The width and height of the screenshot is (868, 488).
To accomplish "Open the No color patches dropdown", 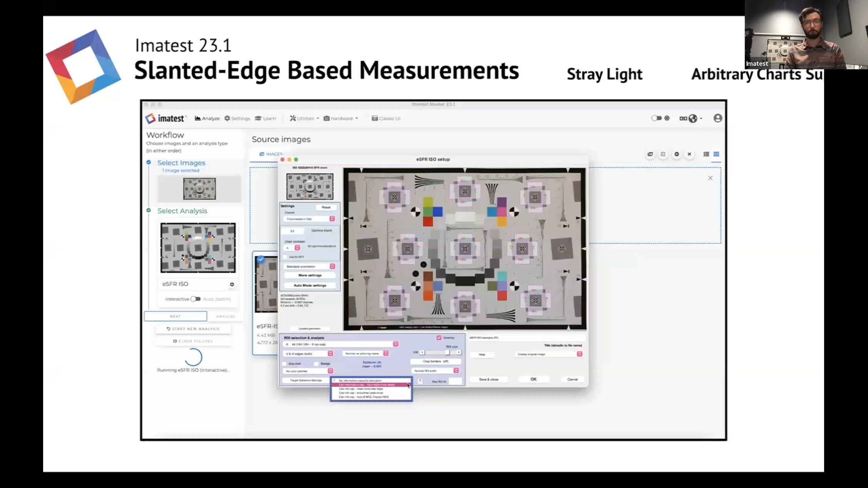I will [x=308, y=371].
